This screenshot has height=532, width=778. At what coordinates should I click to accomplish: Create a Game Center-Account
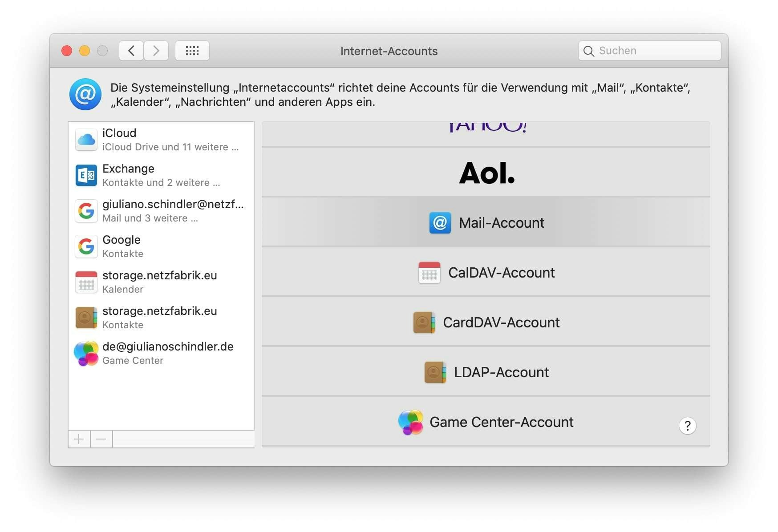pyautogui.click(x=486, y=422)
